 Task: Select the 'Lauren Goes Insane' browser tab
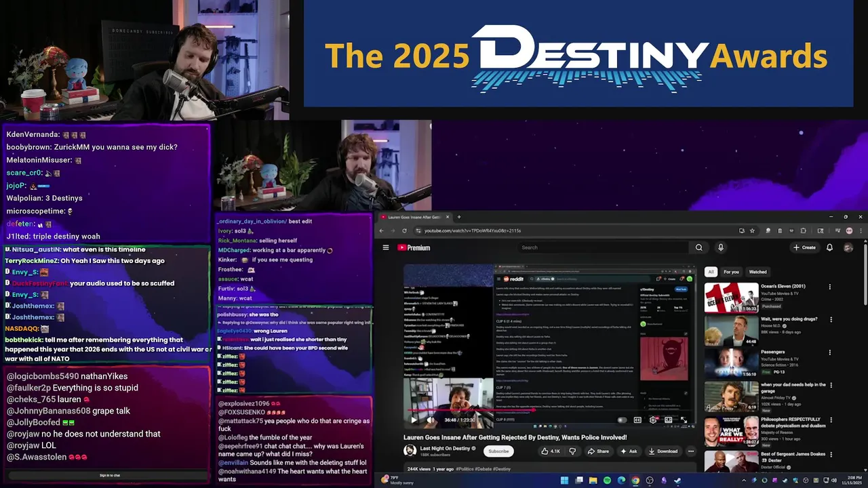[414, 217]
